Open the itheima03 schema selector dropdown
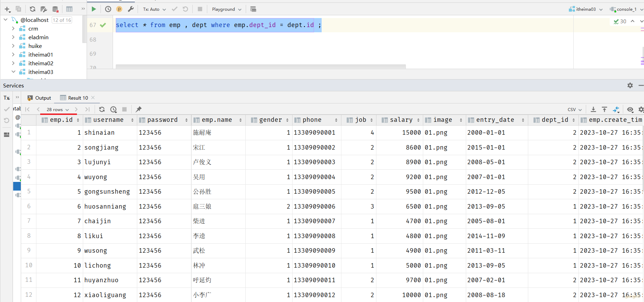This screenshot has height=302, width=644. click(586, 9)
